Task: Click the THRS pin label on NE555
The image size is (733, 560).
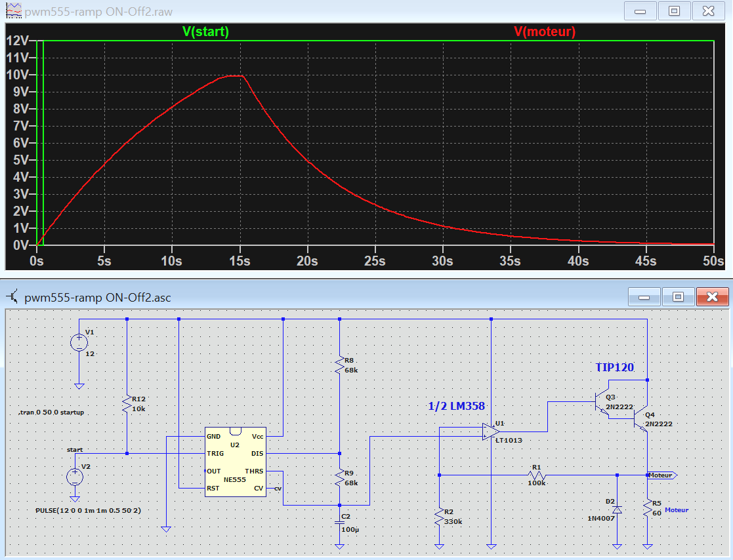Action: [255, 471]
